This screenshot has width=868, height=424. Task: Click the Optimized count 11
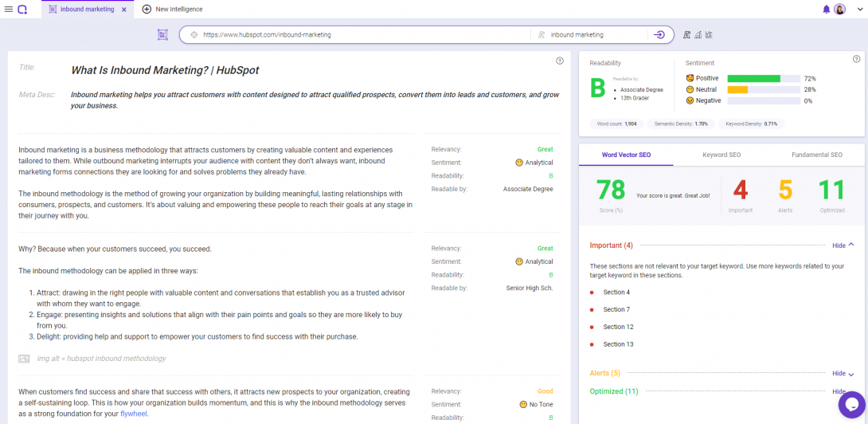[x=831, y=190]
